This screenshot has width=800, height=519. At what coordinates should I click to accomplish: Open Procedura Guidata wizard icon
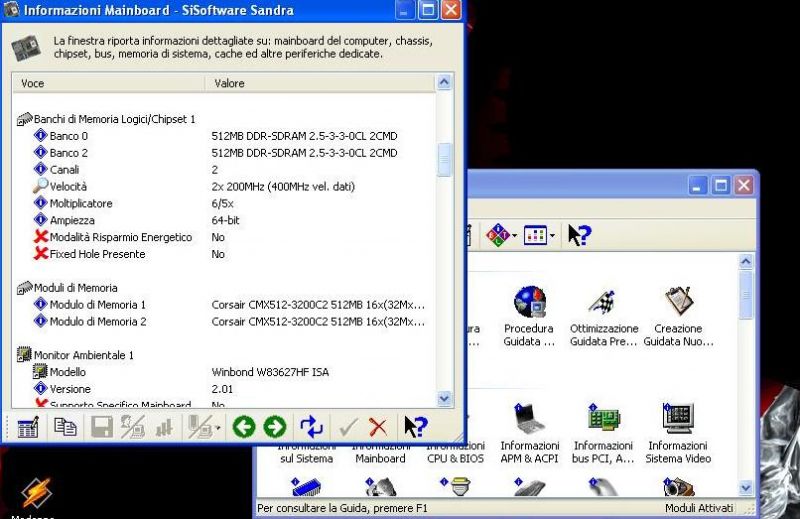[x=529, y=316]
